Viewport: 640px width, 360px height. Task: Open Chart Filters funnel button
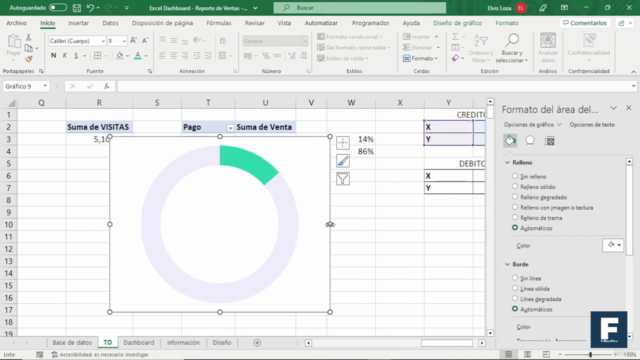(343, 179)
